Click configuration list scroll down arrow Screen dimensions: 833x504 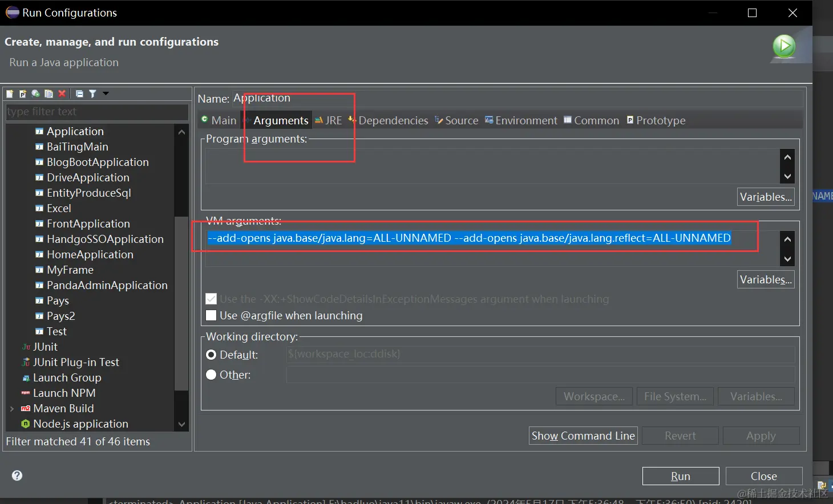point(181,424)
